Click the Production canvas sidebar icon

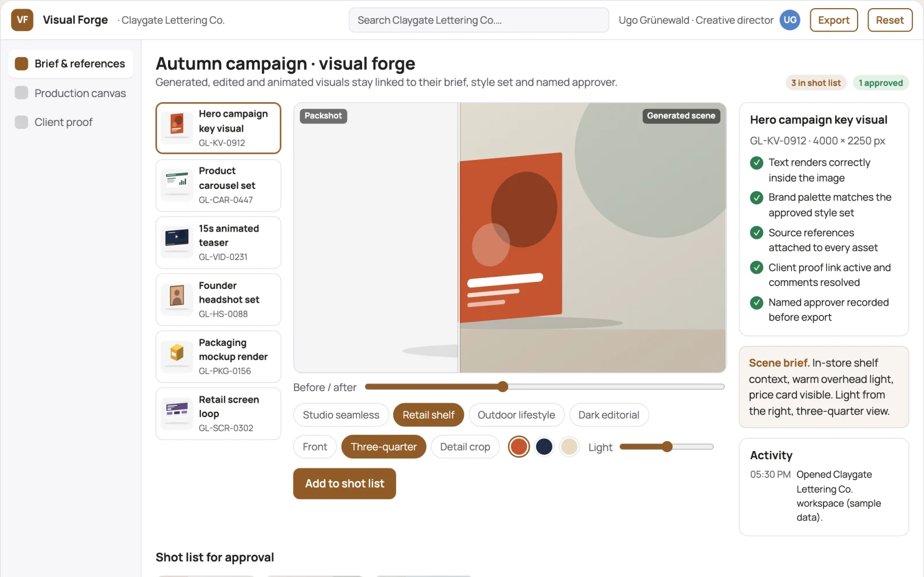(21, 93)
